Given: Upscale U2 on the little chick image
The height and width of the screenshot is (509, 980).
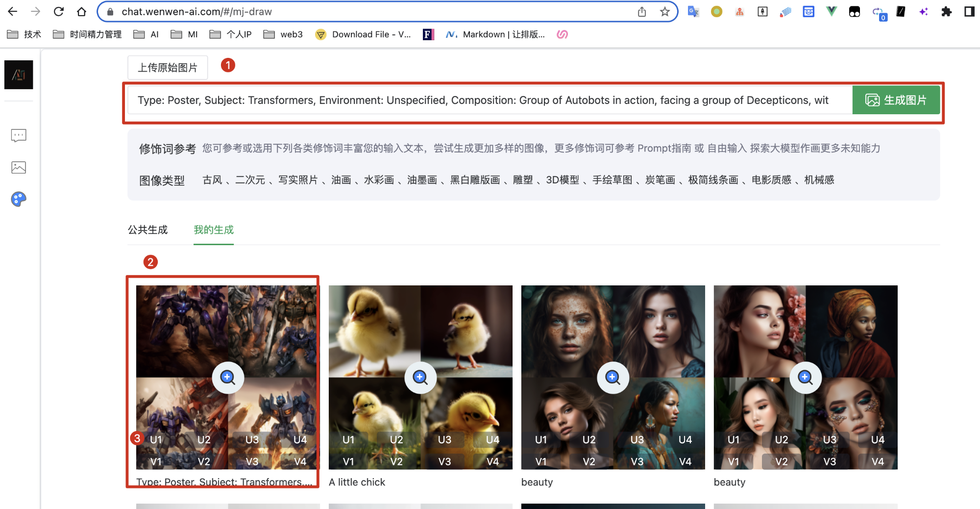Looking at the screenshot, I should click(396, 440).
